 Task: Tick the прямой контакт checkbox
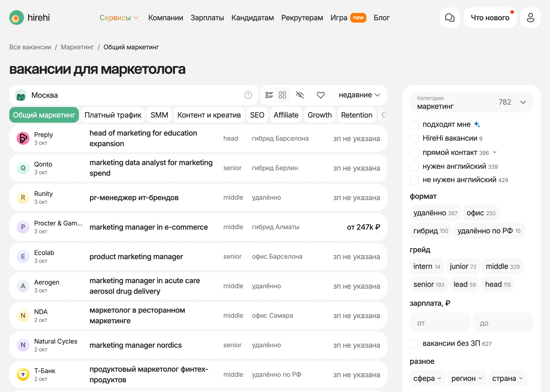point(414,153)
